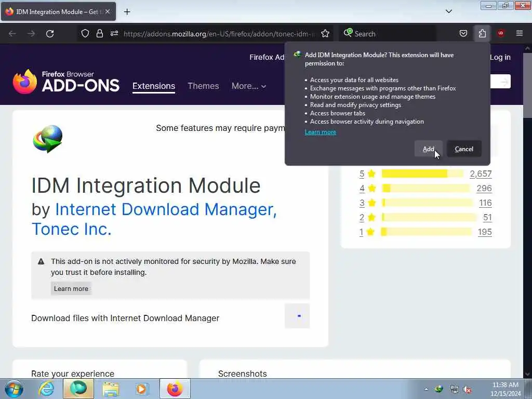Show hidden system tray icons arrow
The image size is (532, 399).
pos(426,389)
